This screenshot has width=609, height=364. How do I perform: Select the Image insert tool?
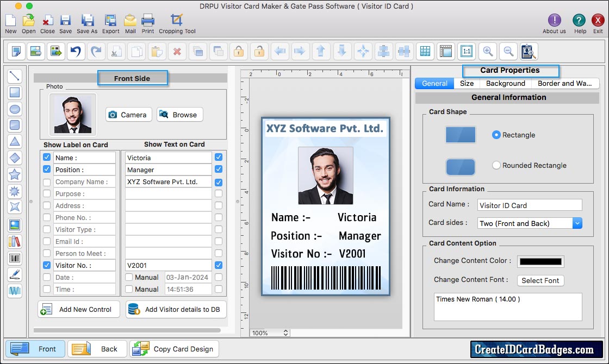click(x=15, y=225)
